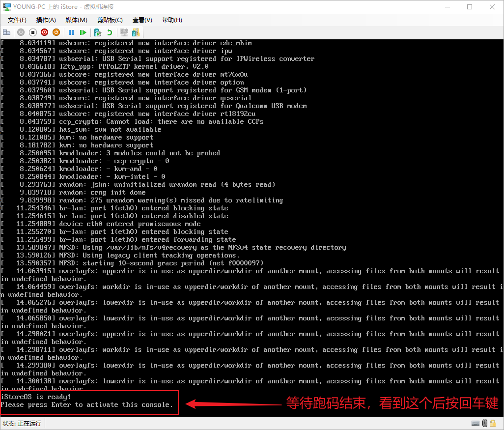Pause the virtual machine
Image resolution: width=504 pixels, height=430 pixels.
click(71, 32)
